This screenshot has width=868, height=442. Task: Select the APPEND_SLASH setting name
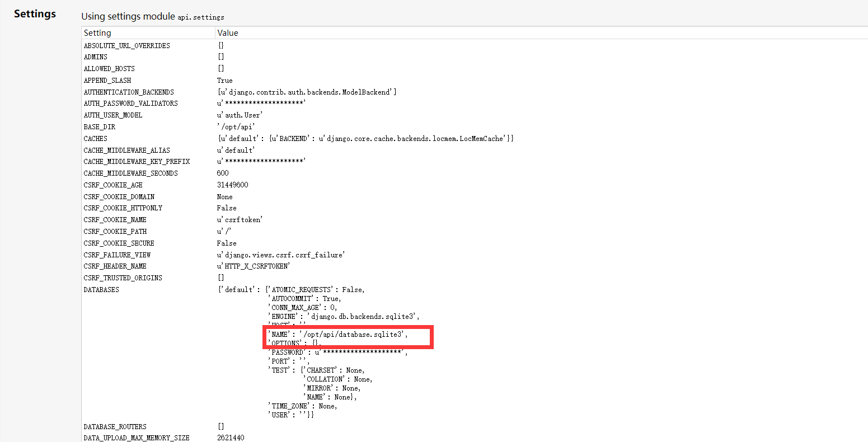click(107, 81)
